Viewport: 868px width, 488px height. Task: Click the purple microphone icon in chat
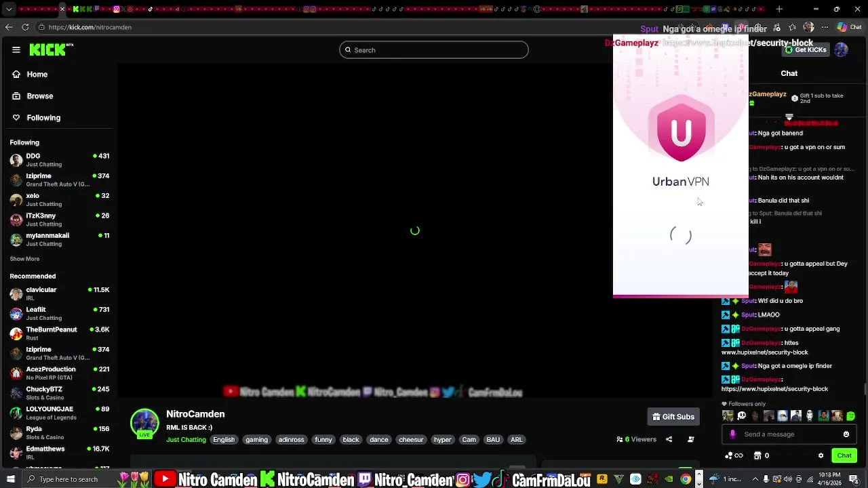732,434
